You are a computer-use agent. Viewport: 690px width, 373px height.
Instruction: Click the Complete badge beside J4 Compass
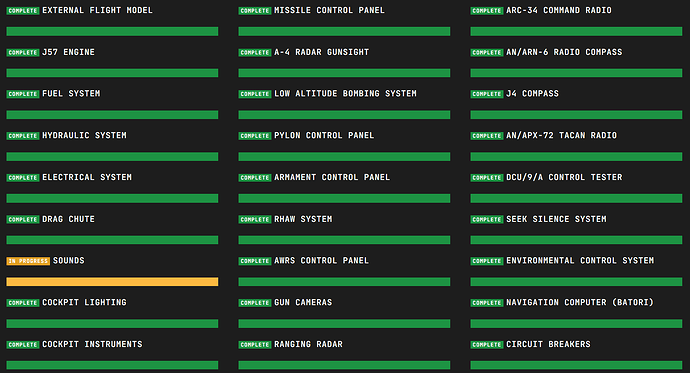click(x=487, y=94)
